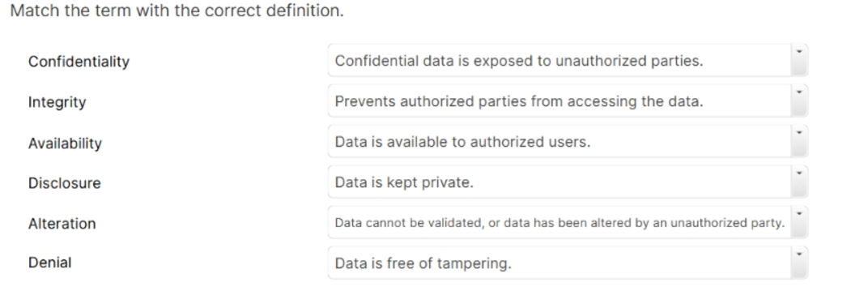
Task: Select the 'Data is free of tampering' box
Action: tap(568, 263)
